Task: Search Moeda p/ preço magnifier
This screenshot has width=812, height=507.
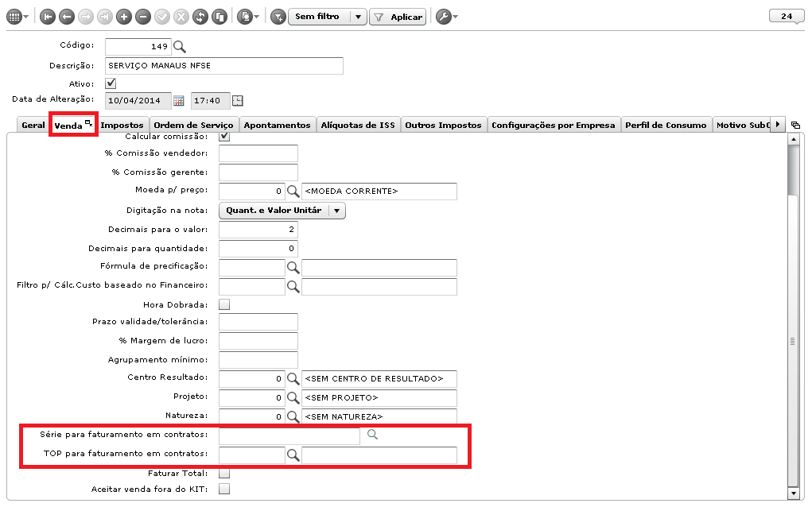Action: 293,192
